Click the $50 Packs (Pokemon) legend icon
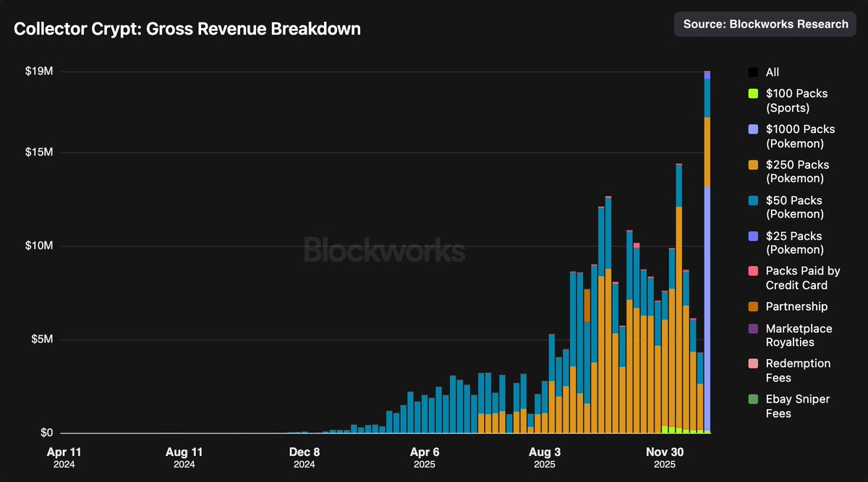The height and width of the screenshot is (482, 868). click(754, 200)
